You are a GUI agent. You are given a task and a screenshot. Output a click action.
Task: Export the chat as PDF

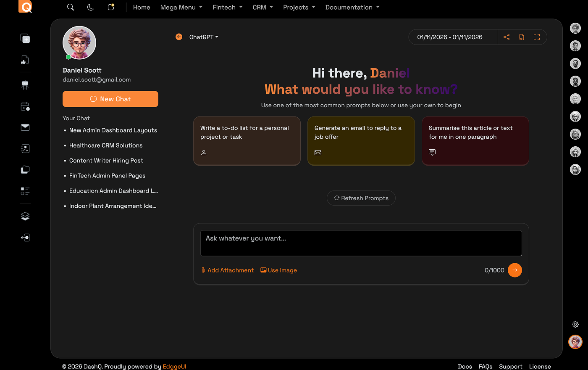point(521,37)
